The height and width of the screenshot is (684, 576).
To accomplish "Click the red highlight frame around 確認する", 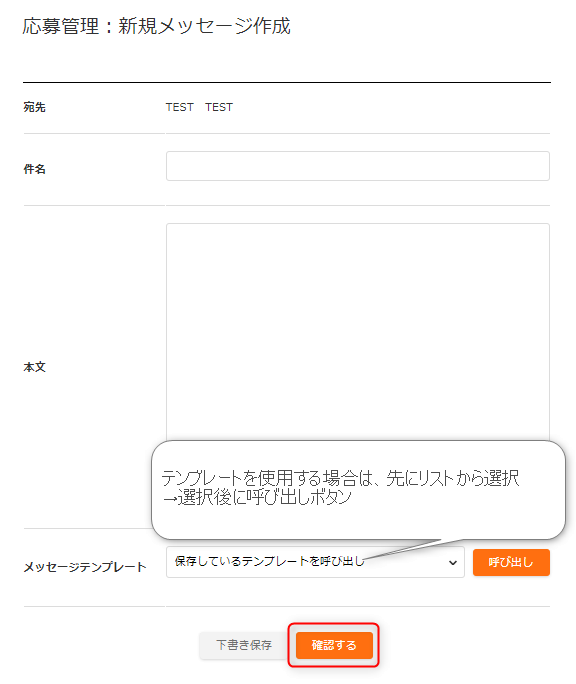I will tap(333, 645).
